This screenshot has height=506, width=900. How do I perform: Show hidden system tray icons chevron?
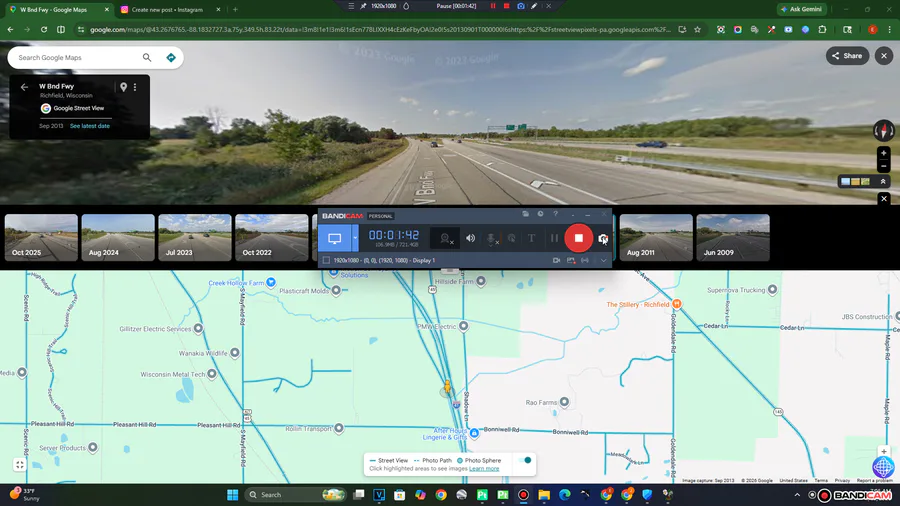[x=797, y=495]
